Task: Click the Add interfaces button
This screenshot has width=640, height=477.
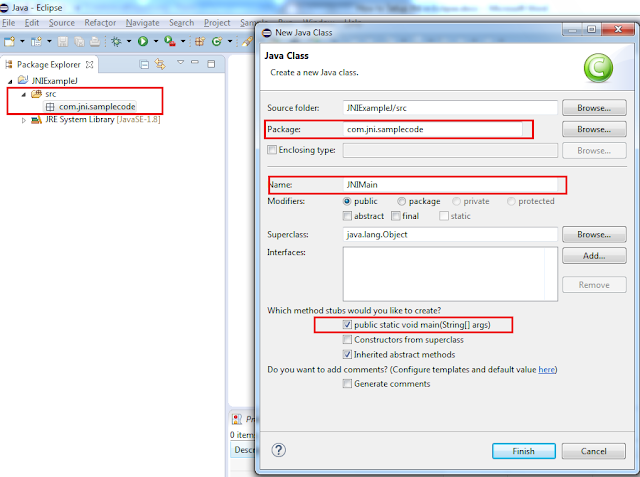Action: (x=594, y=255)
